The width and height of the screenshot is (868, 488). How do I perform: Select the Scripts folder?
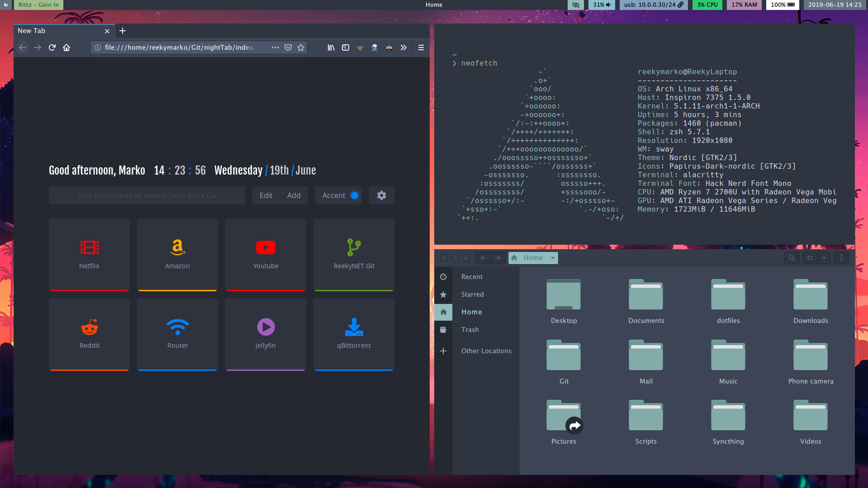pyautogui.click(x=646, y=422)
